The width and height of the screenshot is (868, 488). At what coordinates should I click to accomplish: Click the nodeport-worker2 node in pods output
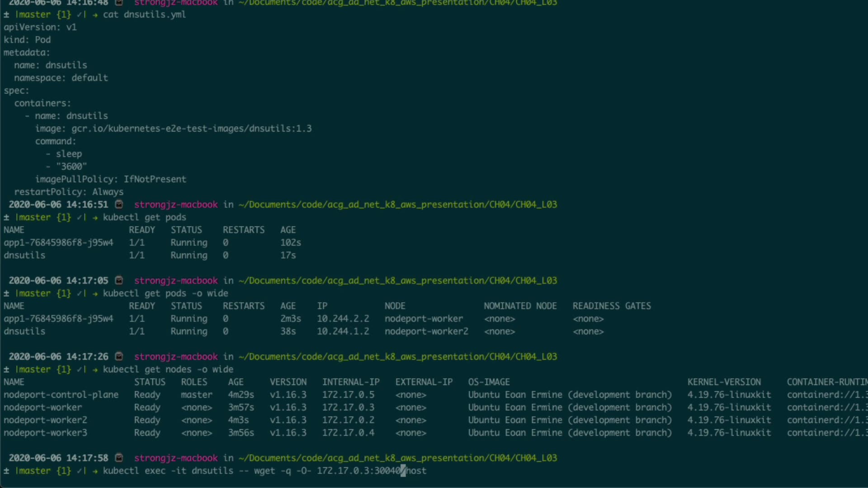click(426, 331)
